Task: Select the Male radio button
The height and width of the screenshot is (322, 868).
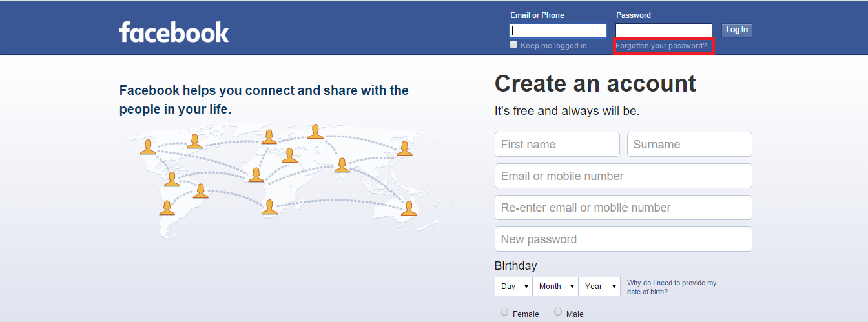Action: 558,312
